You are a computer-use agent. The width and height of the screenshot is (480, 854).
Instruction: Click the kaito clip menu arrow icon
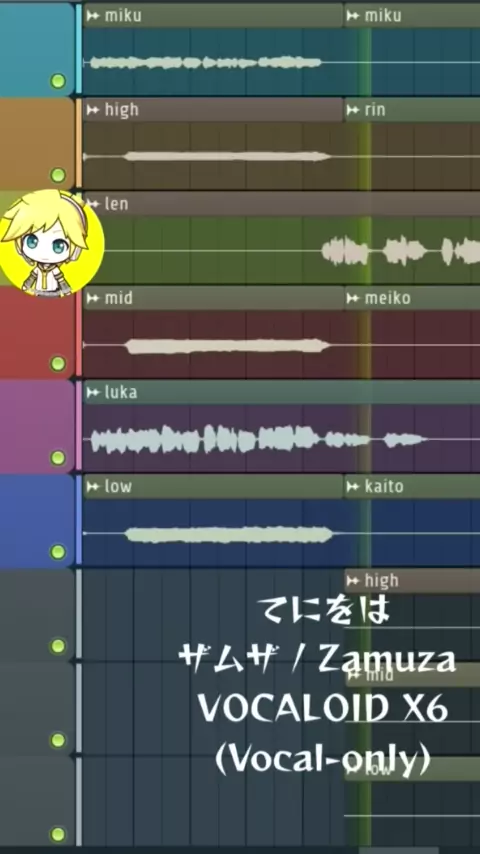pos(353,486)
